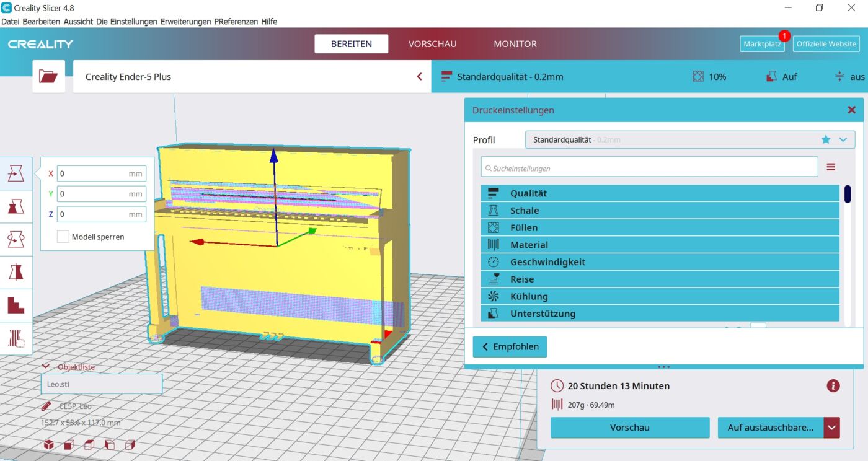Click support 'Auf' icon
The width and height of the screenshot is (868, 461).
pyautogui.click(x=772, y=76)
